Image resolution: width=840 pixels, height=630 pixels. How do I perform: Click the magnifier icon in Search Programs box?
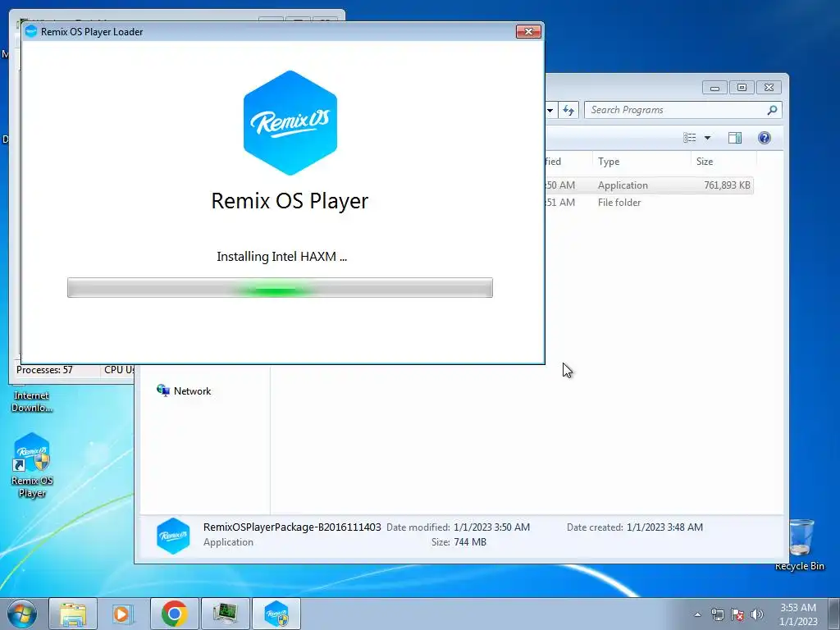click(771, 110)
